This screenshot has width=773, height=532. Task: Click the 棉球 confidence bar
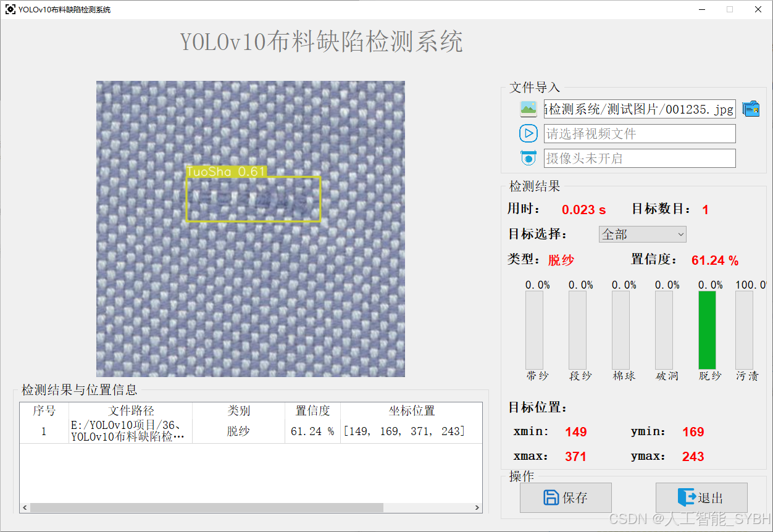[620, 330]
